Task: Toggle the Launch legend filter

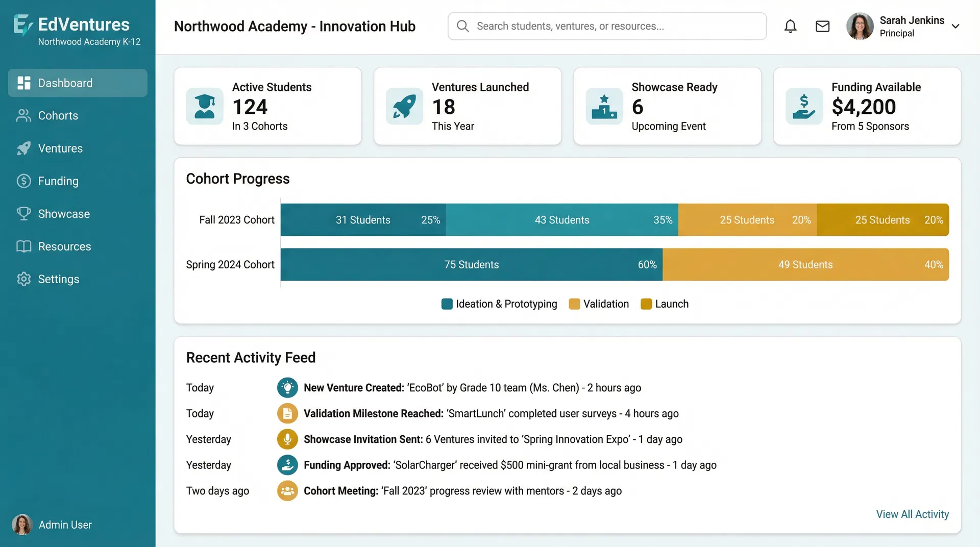Action: coord(665,304)
